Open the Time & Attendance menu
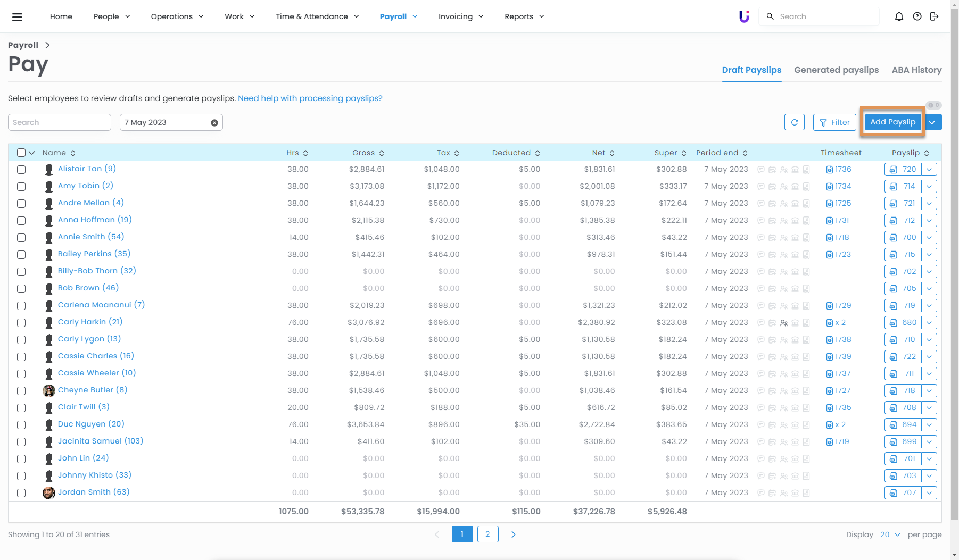Viewport: 959px width, 560px height. point(317,16)
